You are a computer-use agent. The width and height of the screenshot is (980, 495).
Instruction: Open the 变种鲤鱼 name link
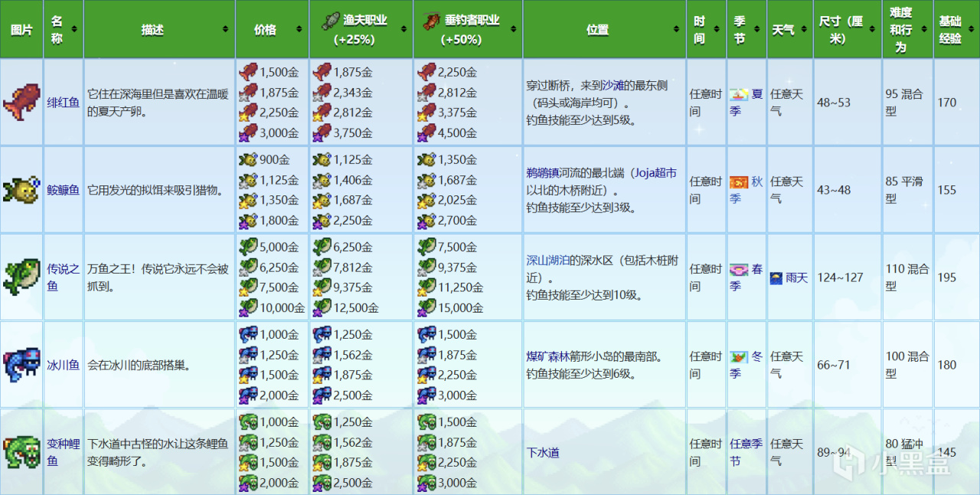[x=64, y=451]
